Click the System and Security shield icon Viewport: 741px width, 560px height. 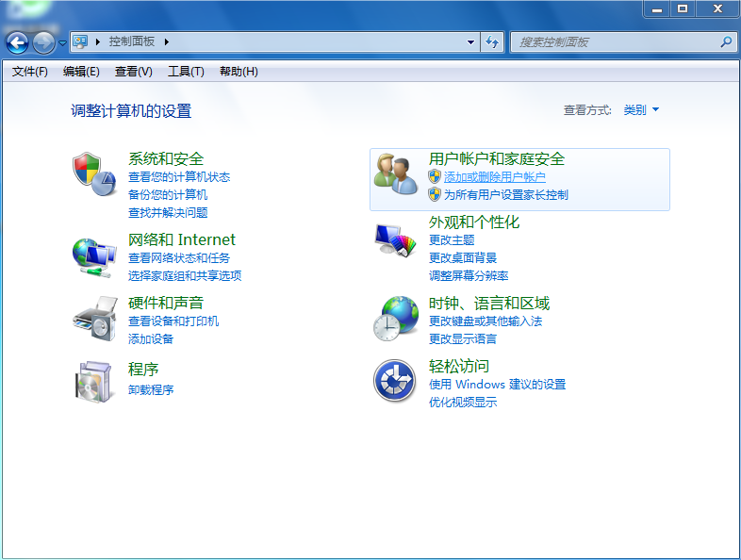pos(94,172)
